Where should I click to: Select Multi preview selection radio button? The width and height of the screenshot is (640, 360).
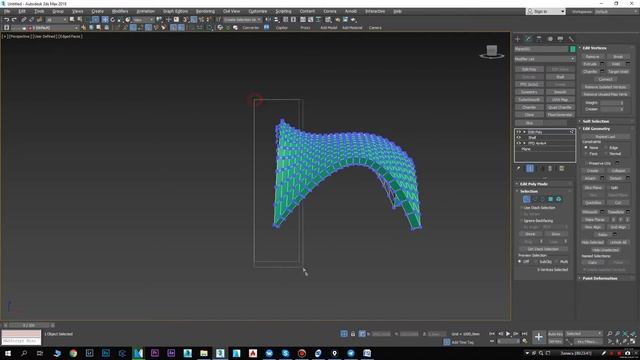556,261
